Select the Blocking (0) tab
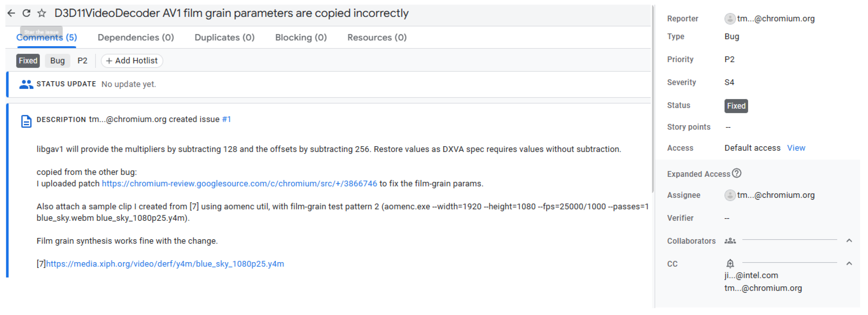Image resolution: width=868 pixels, height=315 pixels. coord(301,37)
